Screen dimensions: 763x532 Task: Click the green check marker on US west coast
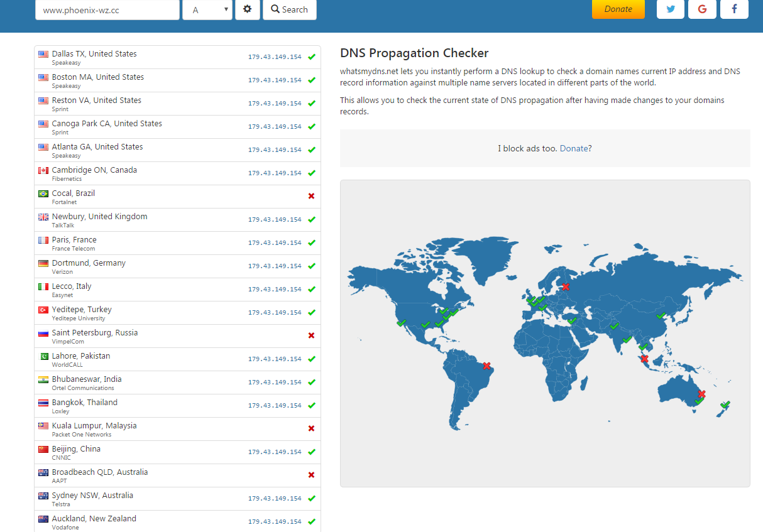coord(402,323)
